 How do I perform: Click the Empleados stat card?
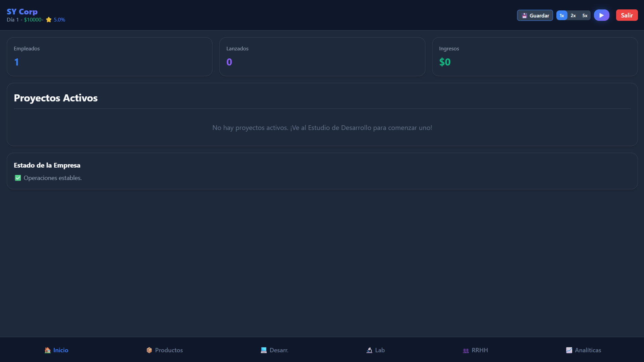[x=109, y=57]
